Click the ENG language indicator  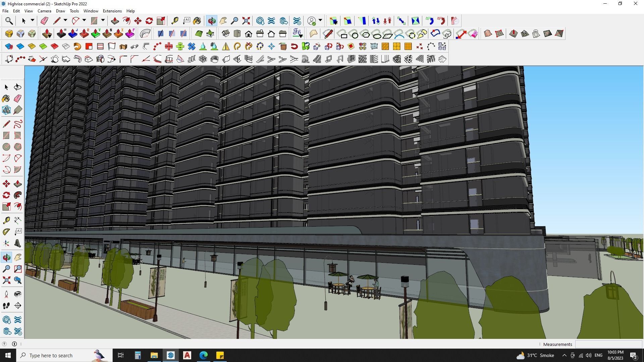(598, 355)
